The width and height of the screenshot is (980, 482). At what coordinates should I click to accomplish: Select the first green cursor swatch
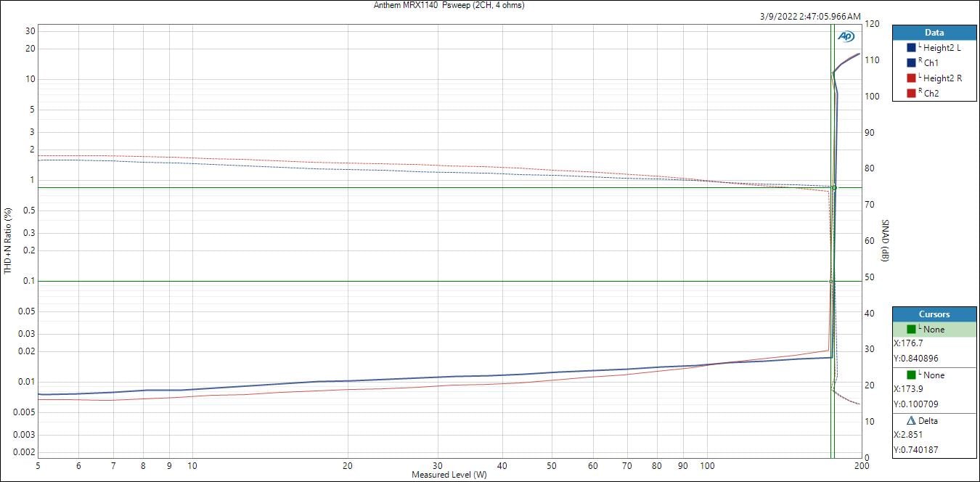click(911, 330)
